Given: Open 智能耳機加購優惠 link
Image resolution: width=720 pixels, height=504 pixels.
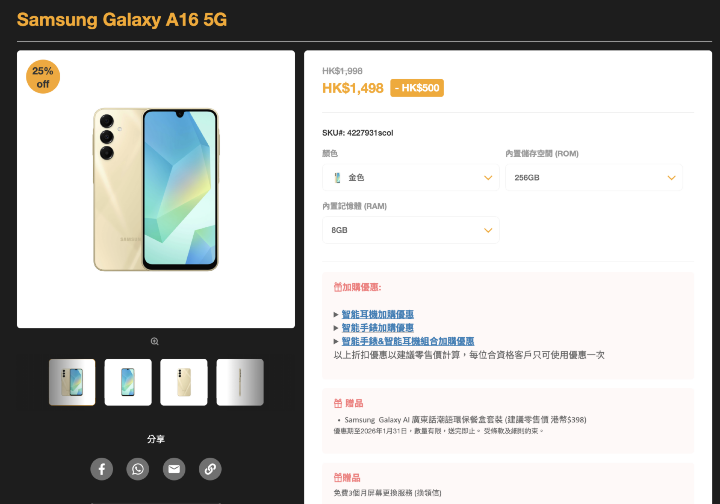Looking at the screenshot, I should click(377, 314).
